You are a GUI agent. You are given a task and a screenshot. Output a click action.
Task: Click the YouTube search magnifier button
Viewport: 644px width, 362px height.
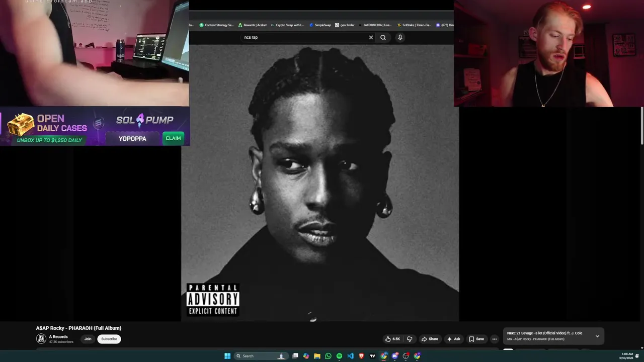(x=383, y=37)
